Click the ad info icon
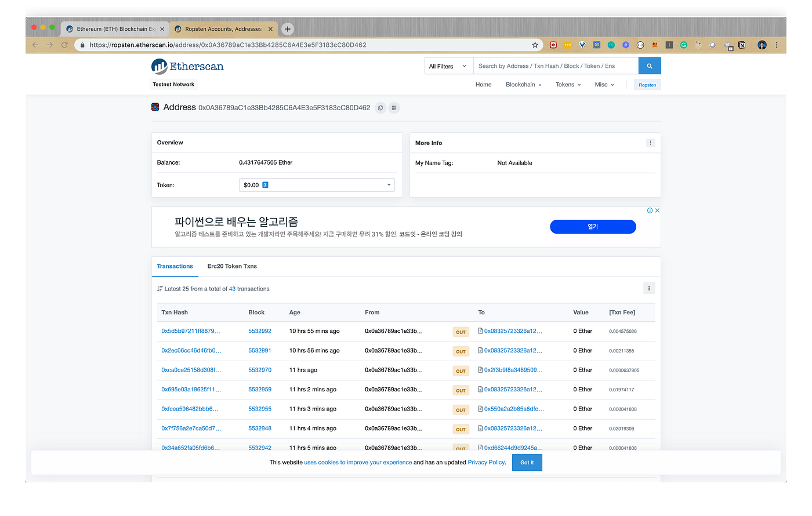 [x=650, y=210]
